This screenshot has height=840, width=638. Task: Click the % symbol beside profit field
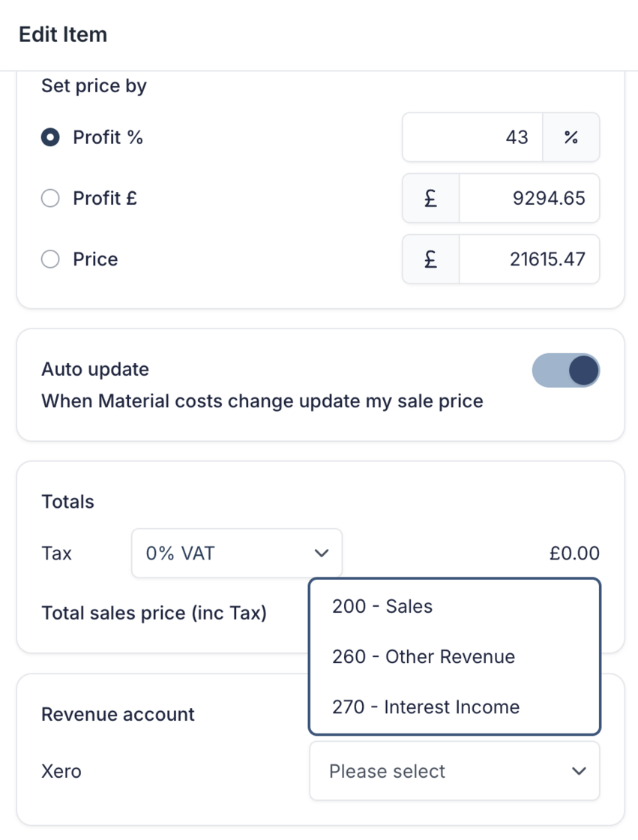pyautogui.click(x=571, y=137)
